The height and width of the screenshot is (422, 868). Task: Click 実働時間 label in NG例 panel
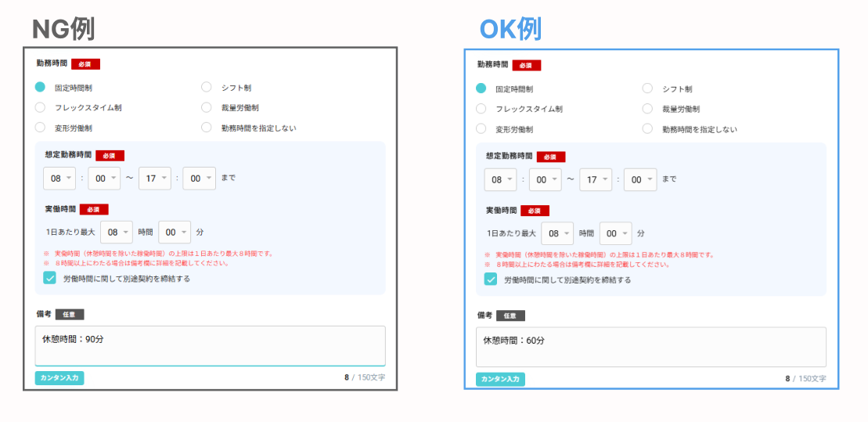[60, 209]
